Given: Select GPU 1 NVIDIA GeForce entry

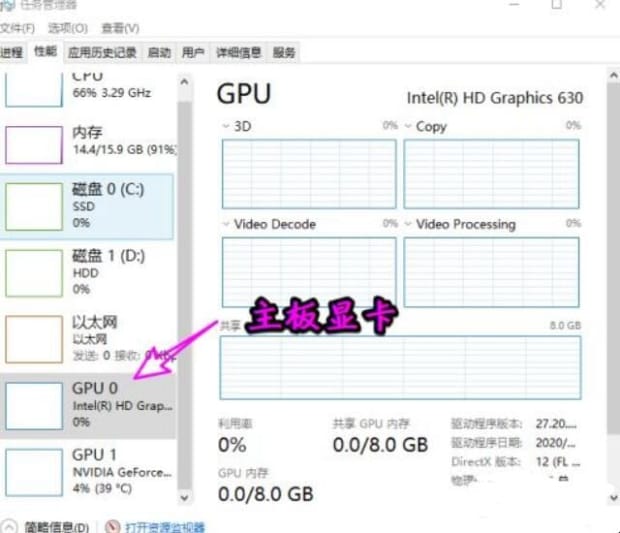Looking at the screenshot, I should 87,472.
